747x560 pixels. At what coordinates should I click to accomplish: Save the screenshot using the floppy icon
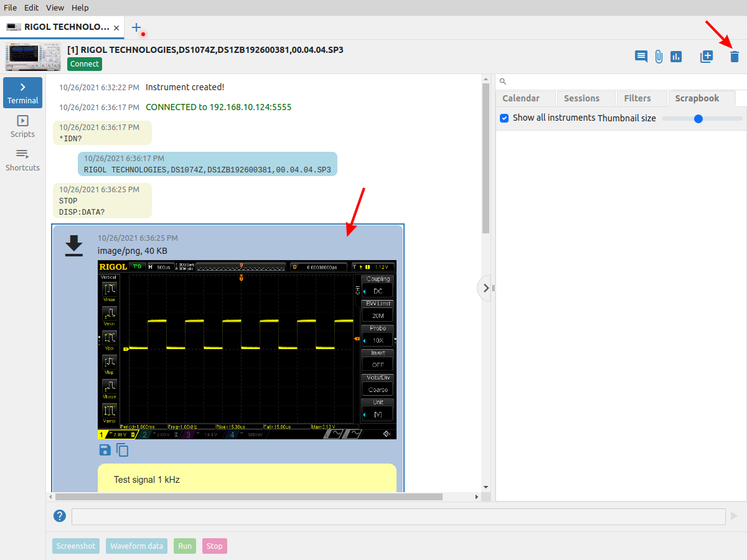pyautogui.click(x=105, y=450)
